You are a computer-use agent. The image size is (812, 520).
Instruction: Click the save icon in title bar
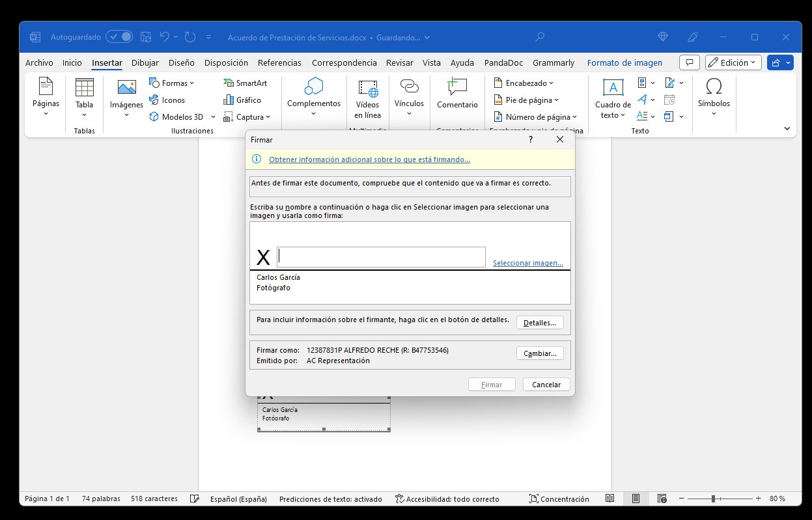click(x=146, y=37)
